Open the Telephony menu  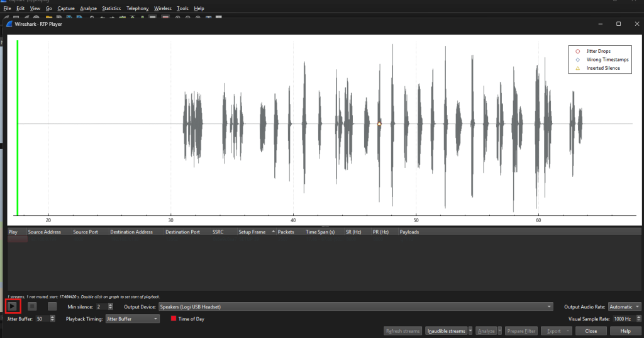(138, 8)
